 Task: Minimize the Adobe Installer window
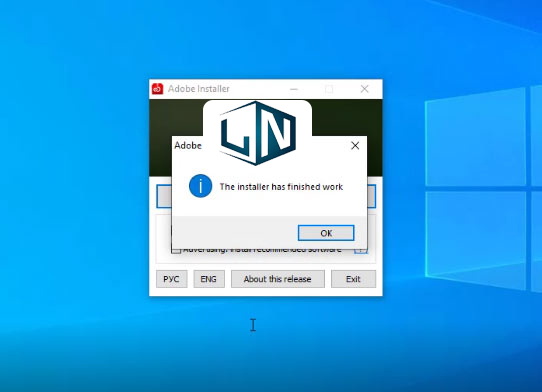(294, 89)
